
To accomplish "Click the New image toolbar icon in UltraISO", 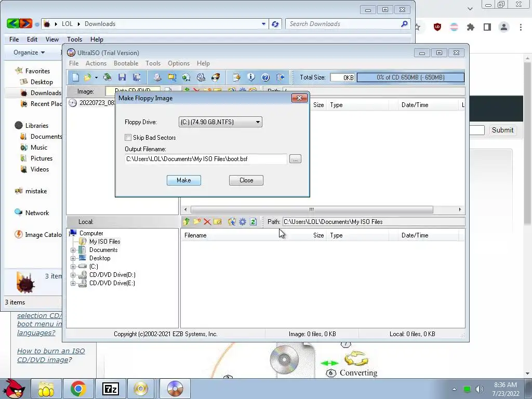I will [x=75, y=77].
